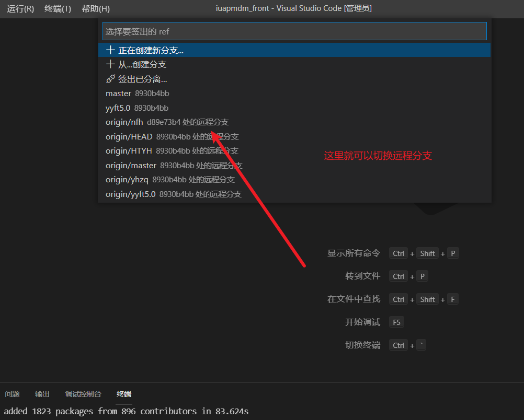The width and height of the screenshot is (524, 420).
Task: Select origin/HEAD remote branch
Action: pyautogui.click(x=294, y=136)
